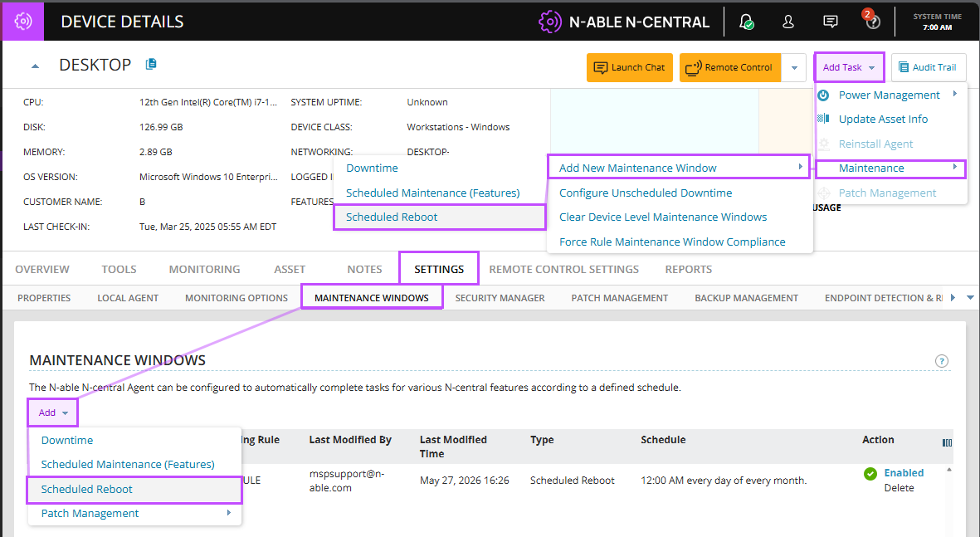Sort by the Schedule column header
The height and width of the screenshot is (537, 980).
(x=663, y=440)
